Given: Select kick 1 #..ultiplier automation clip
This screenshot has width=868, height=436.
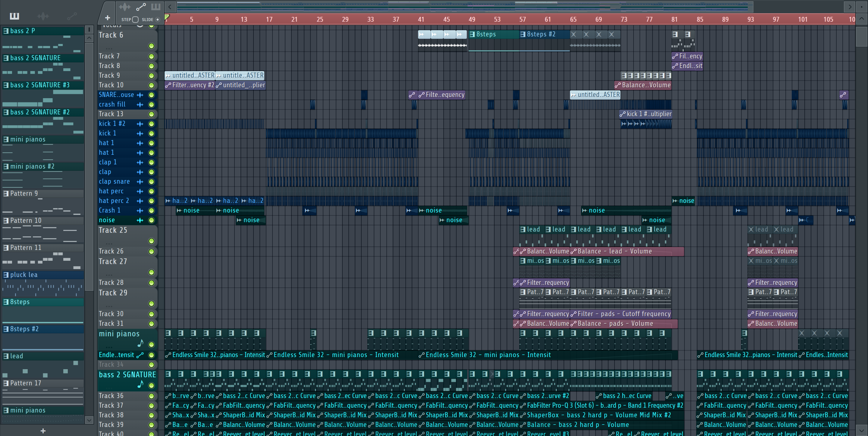Looking at the screenshot, I should (x=646, y=114).
